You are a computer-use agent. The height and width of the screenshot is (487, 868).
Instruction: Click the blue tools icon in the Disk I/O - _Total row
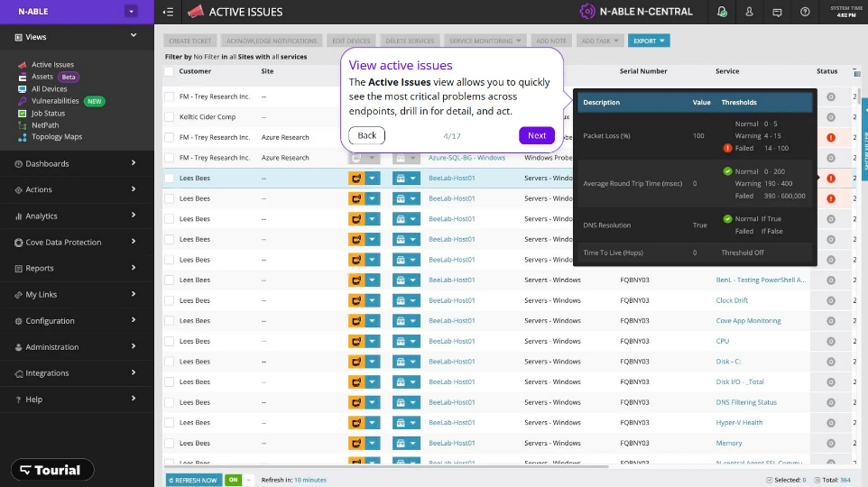pyautogui.click(x=401, y=381)
